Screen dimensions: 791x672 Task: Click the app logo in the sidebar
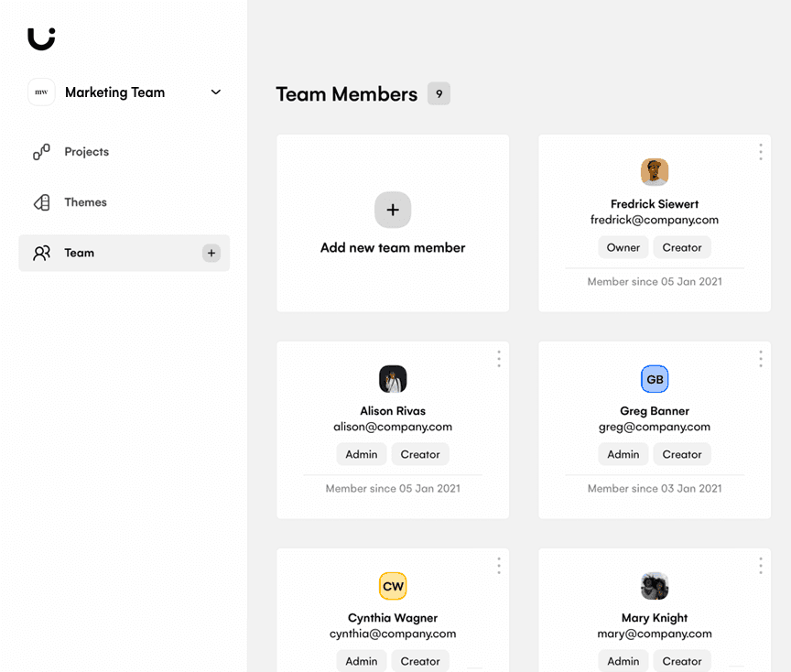(41, 38)
